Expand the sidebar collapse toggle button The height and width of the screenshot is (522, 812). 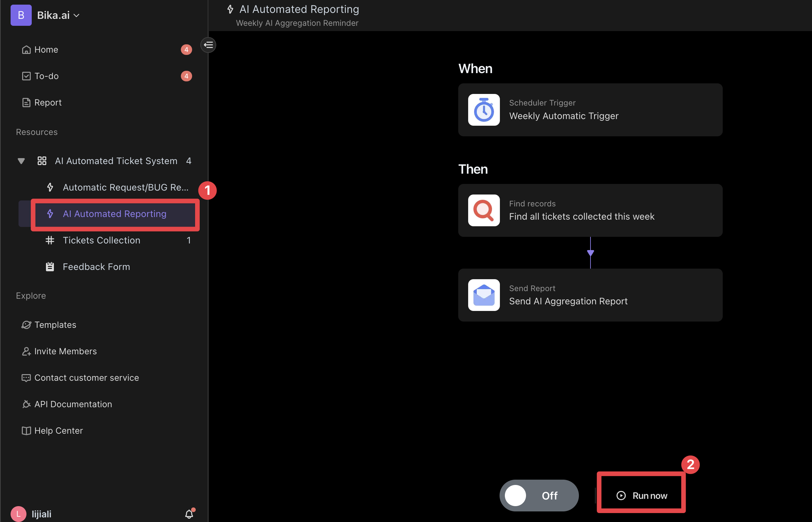[x=209, y=45]
